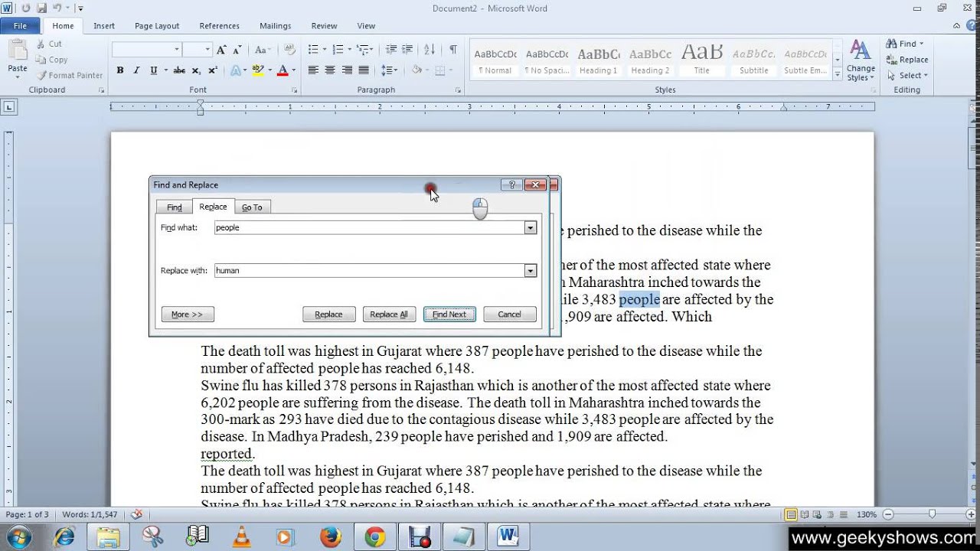Click the red font color swatch
Image resolution: width=980 pixels, height=551 pixels.
click(x=283, y=71)
